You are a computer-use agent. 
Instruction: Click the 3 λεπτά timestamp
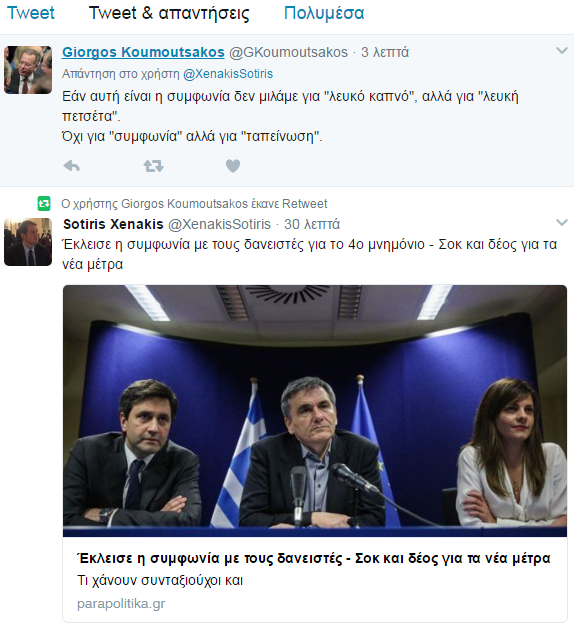coord(385,52)
